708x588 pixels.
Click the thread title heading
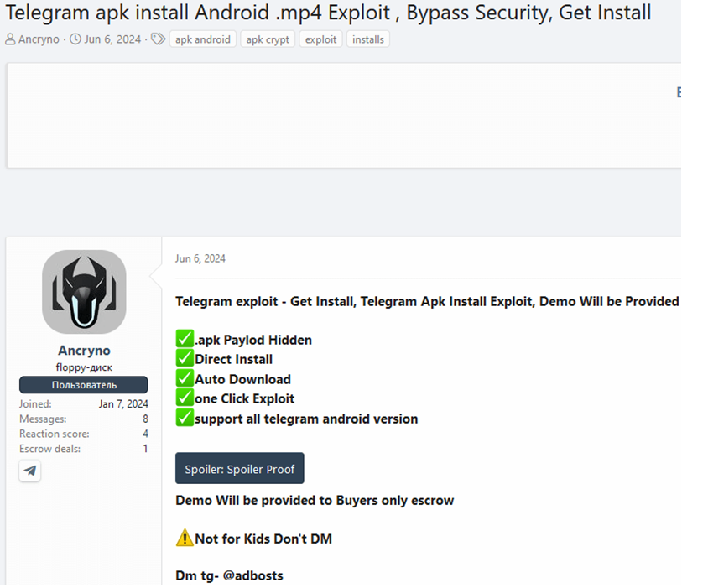328,13
